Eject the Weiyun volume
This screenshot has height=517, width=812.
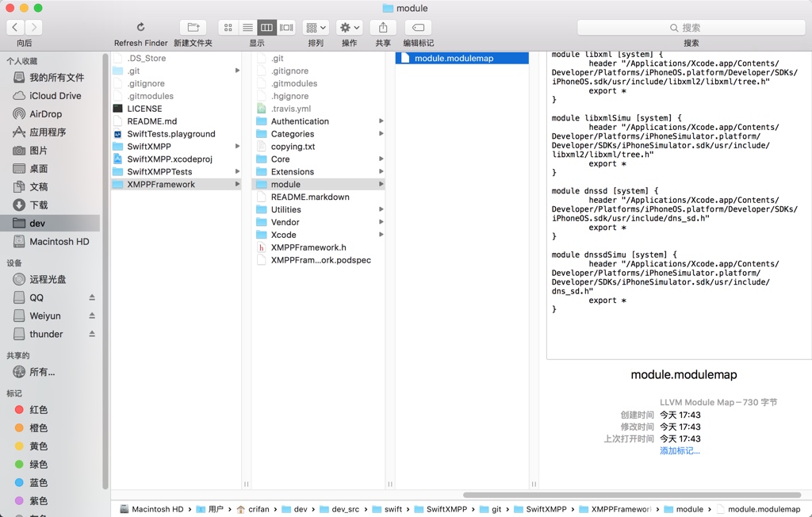pyautogui.click(x=92, y=316)
